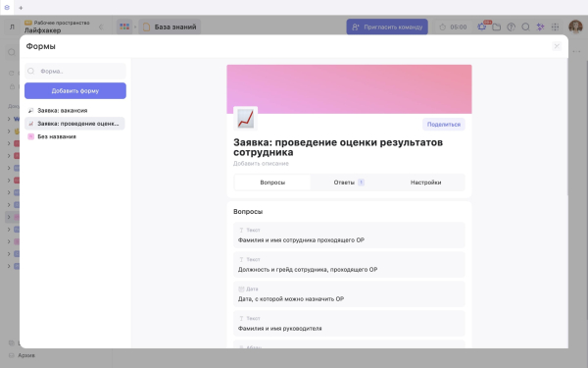Select form Заявка: проведение оценки
This screenshot has height=368, width=588.
(74, 124)
